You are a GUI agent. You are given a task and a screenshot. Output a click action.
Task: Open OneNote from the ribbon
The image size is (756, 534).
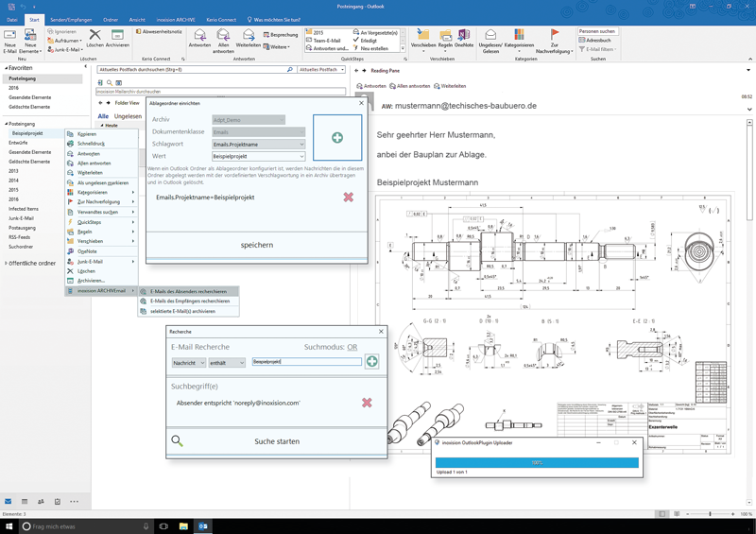pyautogui.click(x=464, y=37)
